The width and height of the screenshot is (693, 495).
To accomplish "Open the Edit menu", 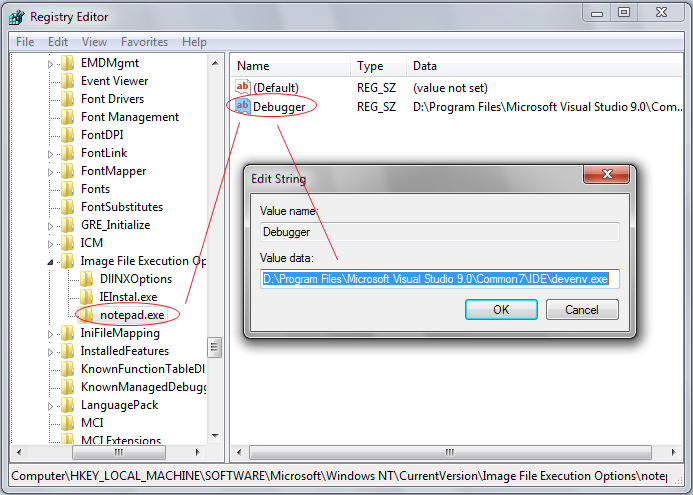I will [58, 42].
